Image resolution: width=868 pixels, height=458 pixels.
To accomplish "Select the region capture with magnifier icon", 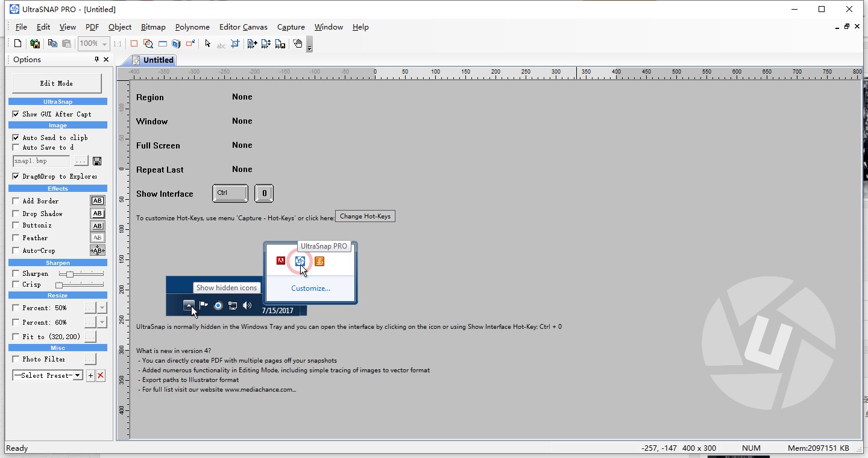I will (148, 43).
